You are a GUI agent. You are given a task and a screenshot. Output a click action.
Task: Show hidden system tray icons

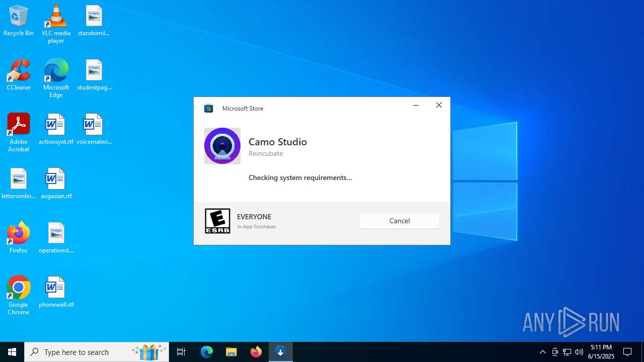pyautogui.click(x=542, y=352)
